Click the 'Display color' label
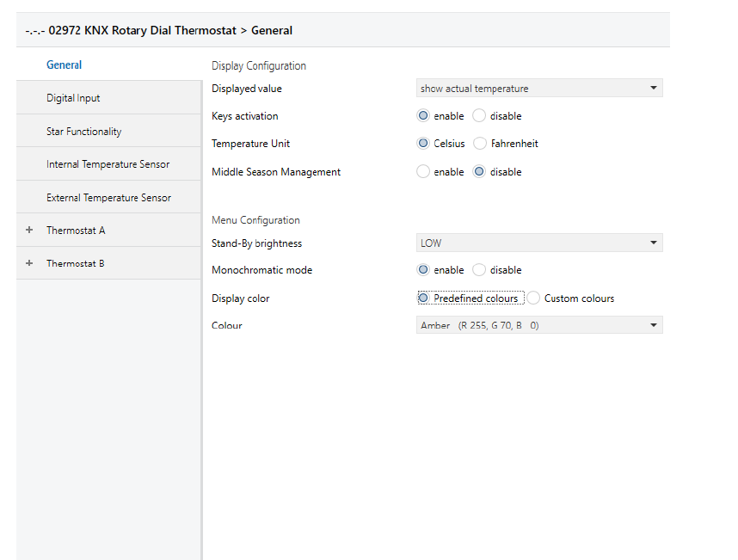This screenshot has height=560, width=738. [x=241, y=298]
